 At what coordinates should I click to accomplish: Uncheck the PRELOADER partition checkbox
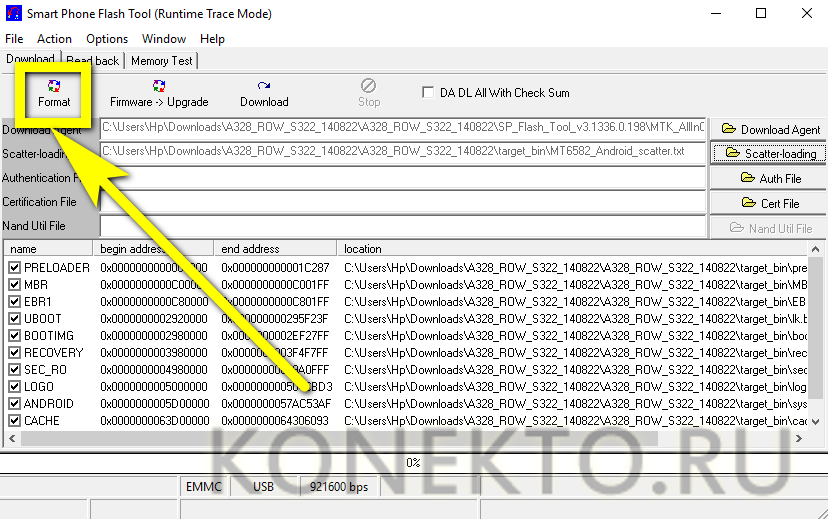[14, 268]
